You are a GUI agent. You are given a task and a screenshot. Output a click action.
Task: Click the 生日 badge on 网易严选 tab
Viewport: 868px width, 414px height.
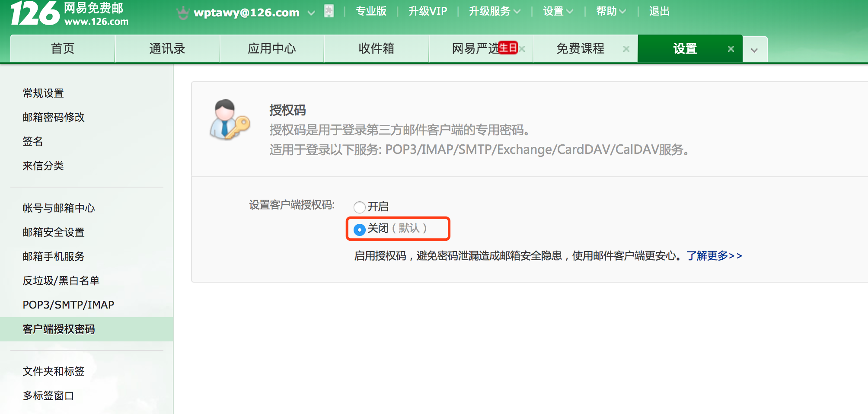[508, 48]
